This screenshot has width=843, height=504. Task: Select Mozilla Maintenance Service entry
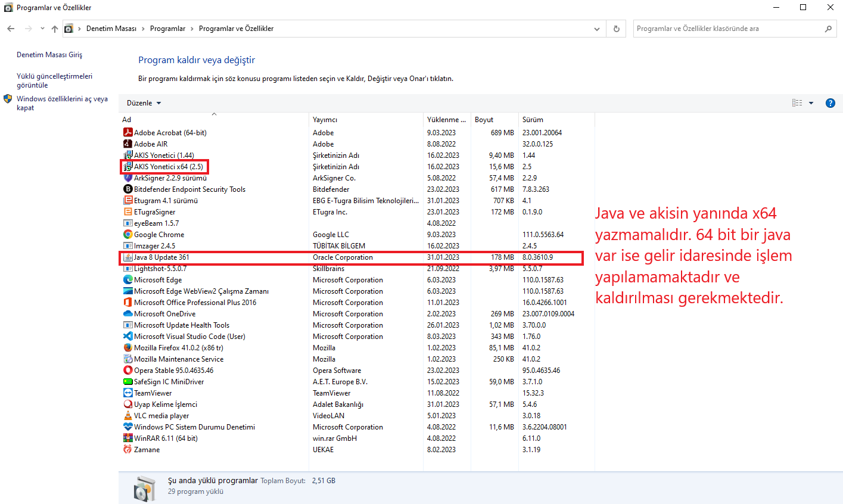pos(179,359)
